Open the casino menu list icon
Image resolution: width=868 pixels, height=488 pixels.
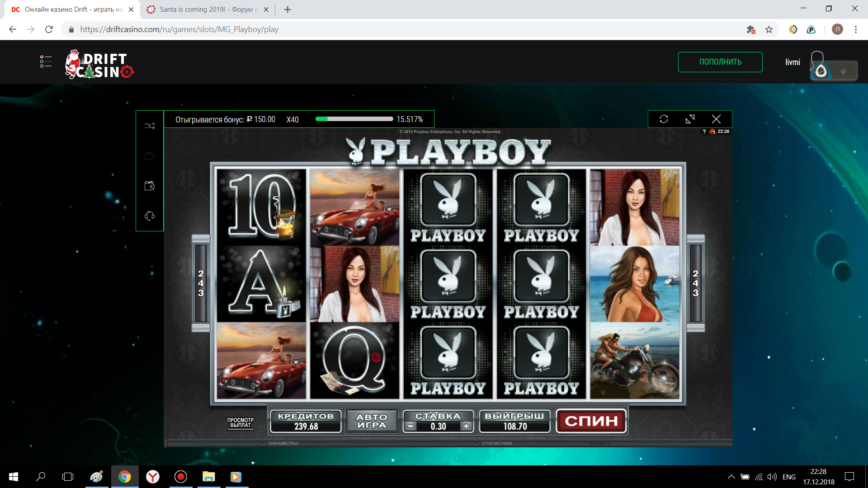coord(46,62)
